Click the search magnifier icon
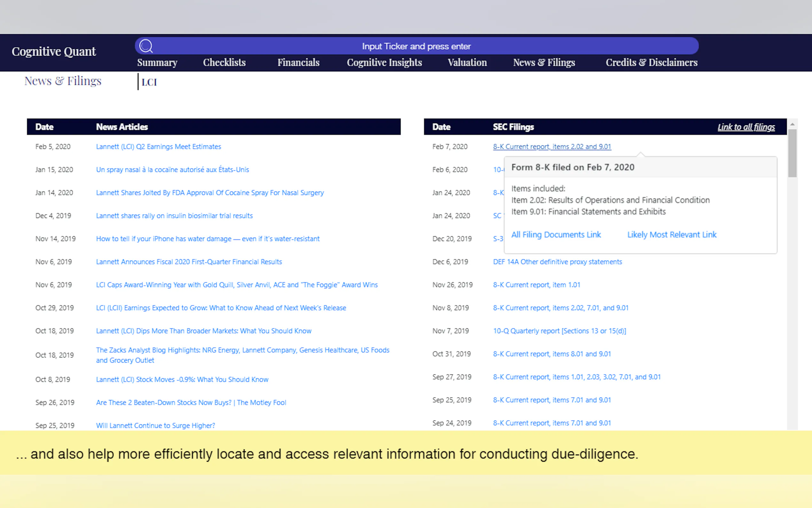Screen dimensions: 812x508 [x=146, y=46]
